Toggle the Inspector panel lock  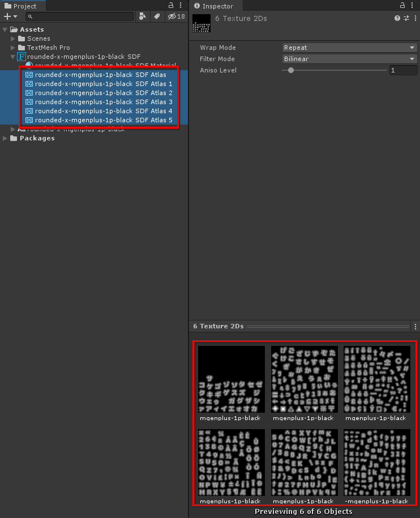click(x=402, y=5)
